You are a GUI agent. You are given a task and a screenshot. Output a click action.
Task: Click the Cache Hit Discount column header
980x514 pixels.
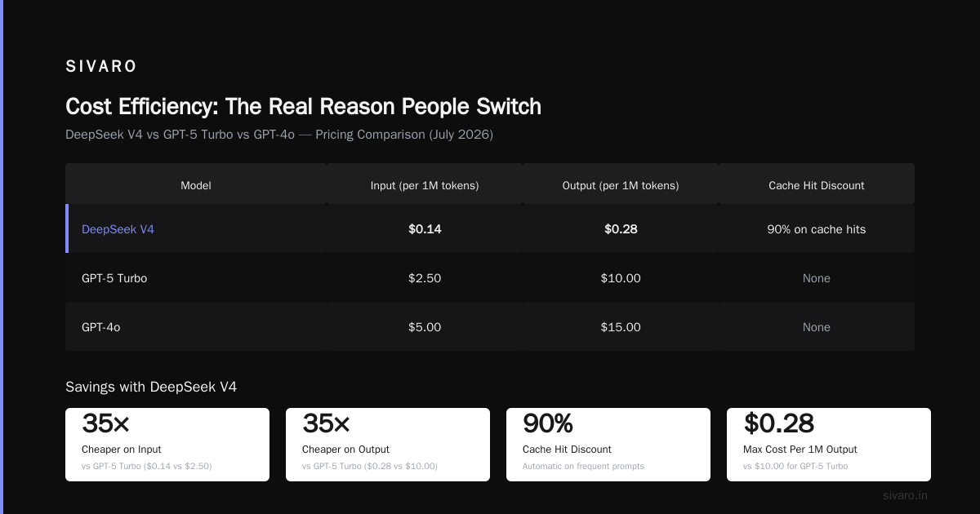(817, 185)
